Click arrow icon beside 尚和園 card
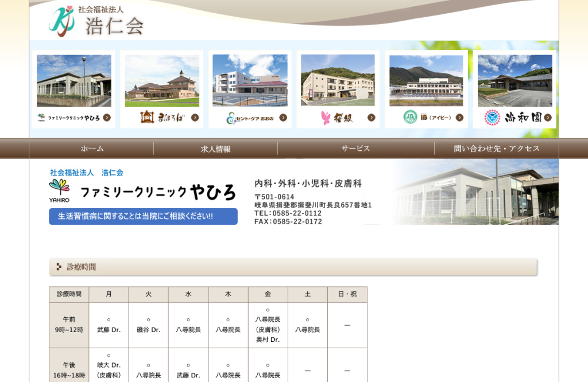Viewport: 588px width, 382px height. click(x=548, y=118)
